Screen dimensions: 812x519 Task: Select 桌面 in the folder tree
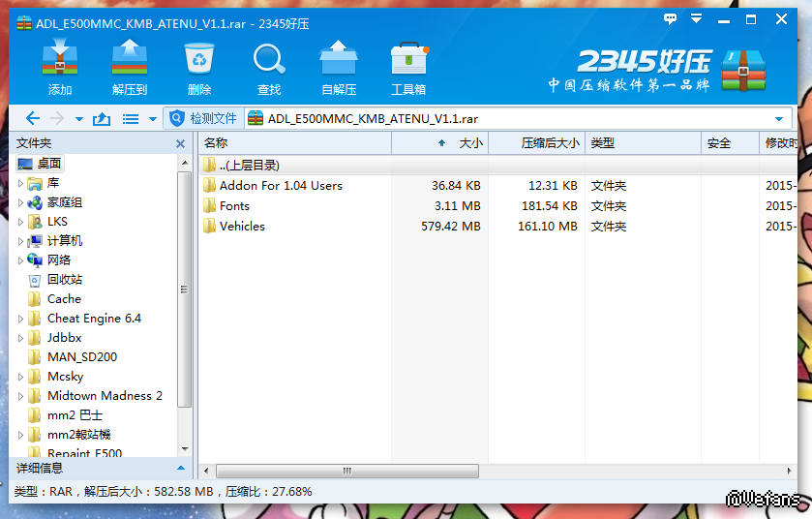pos(40,164)
